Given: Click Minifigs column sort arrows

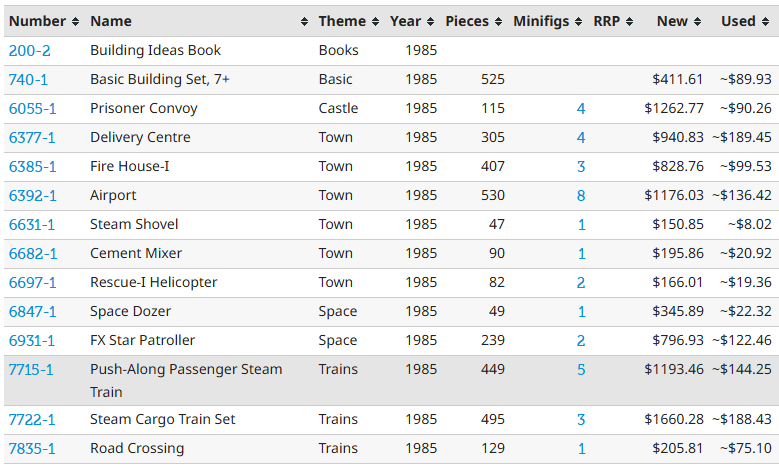Looking at the screenshot, I should pos(578,21).
